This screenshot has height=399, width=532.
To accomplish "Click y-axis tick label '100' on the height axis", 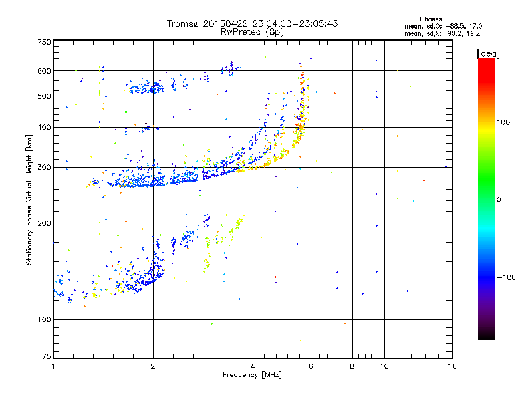I will 44,320.
